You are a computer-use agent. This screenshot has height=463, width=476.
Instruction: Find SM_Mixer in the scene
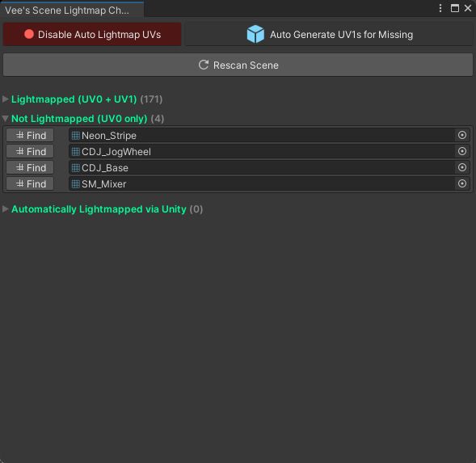30,183
